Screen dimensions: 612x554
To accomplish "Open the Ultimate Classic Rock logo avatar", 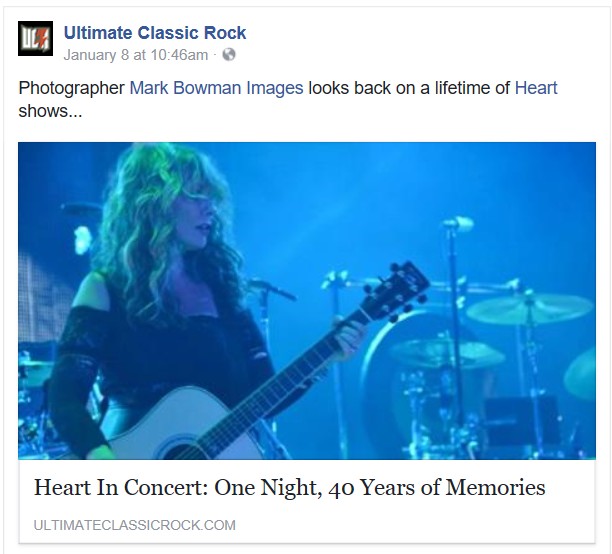I will point(35,38).
